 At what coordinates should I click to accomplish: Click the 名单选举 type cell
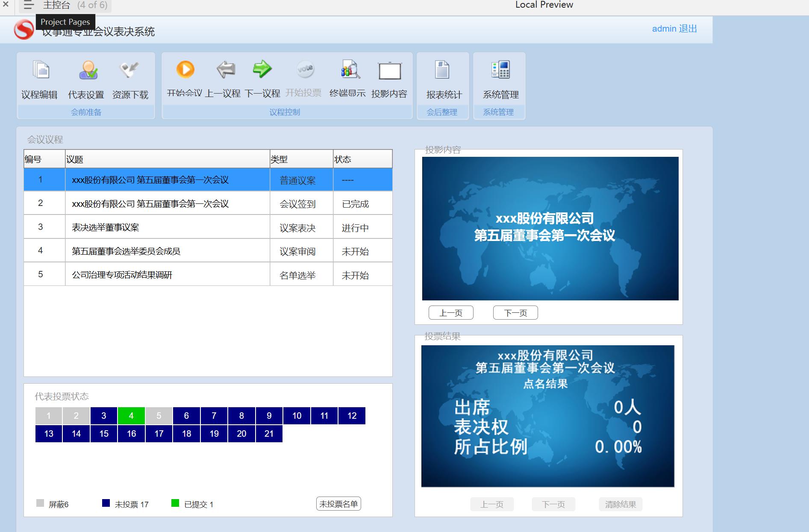pyautogui.click(x=301, y=274)
